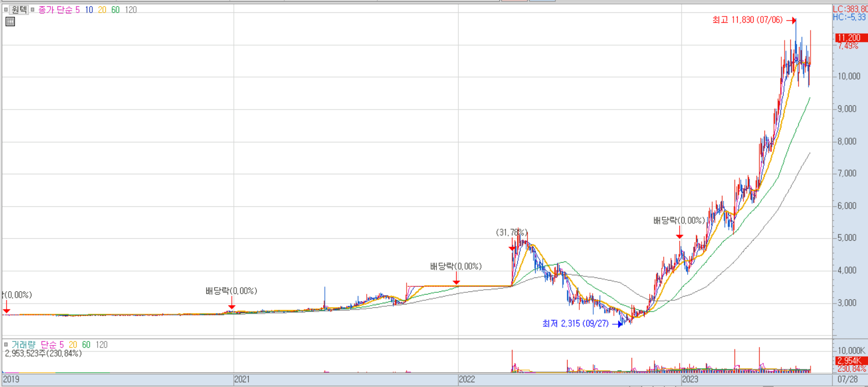The width and height of the screenshot is (868, 387).
Task: Click the 거래량 volume indicator label
Action: (x=23, y=344)
